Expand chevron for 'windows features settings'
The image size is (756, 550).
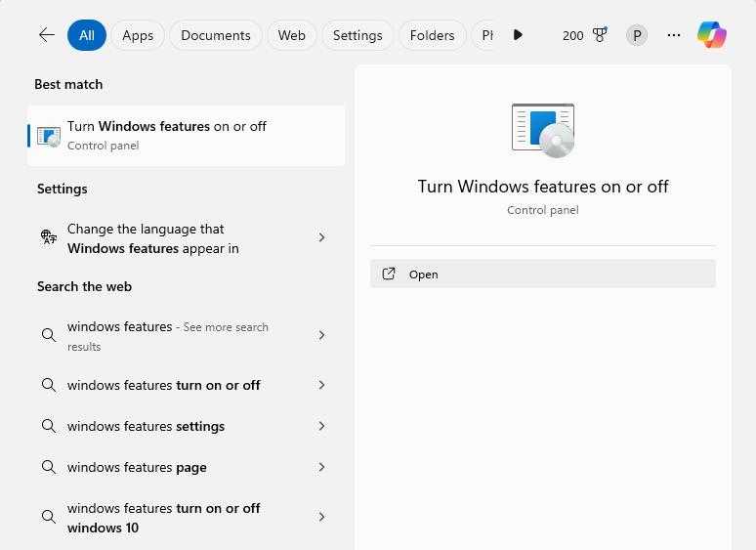click(x=322, y=426)
